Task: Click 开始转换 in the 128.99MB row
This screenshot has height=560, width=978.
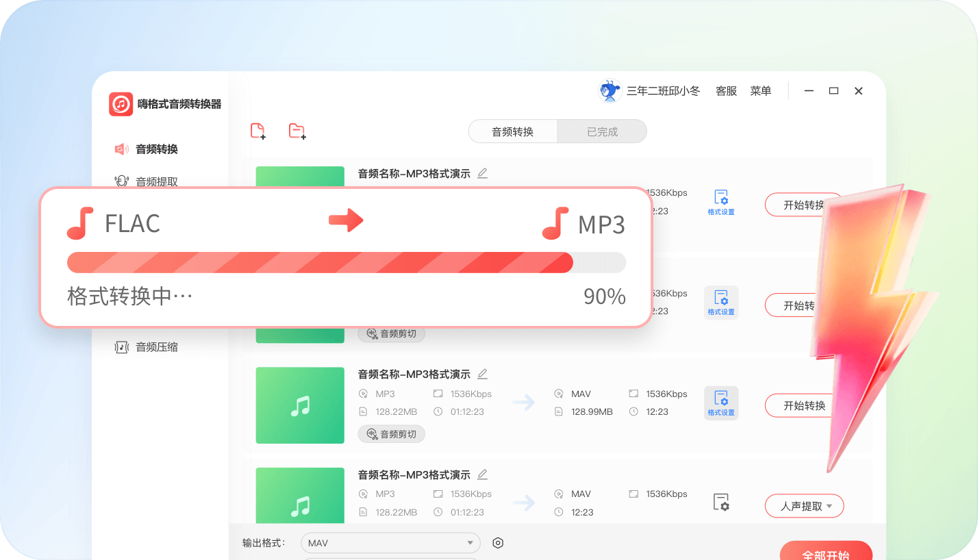Action: point(804,406)
